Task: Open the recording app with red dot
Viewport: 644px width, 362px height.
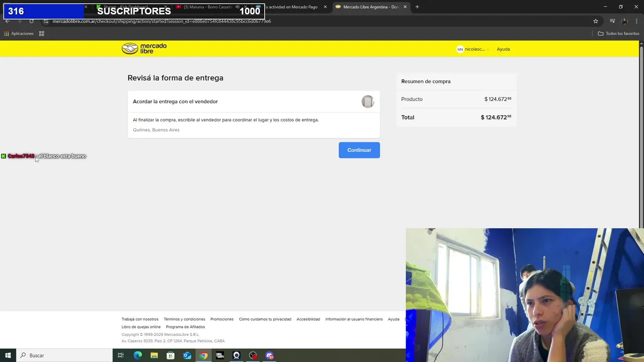Action: [253, 355]
